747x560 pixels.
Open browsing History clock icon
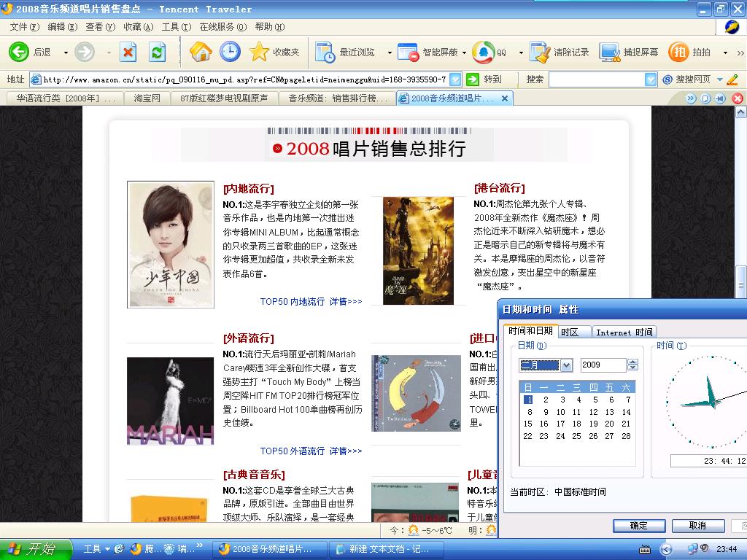[x=230, y=52]
